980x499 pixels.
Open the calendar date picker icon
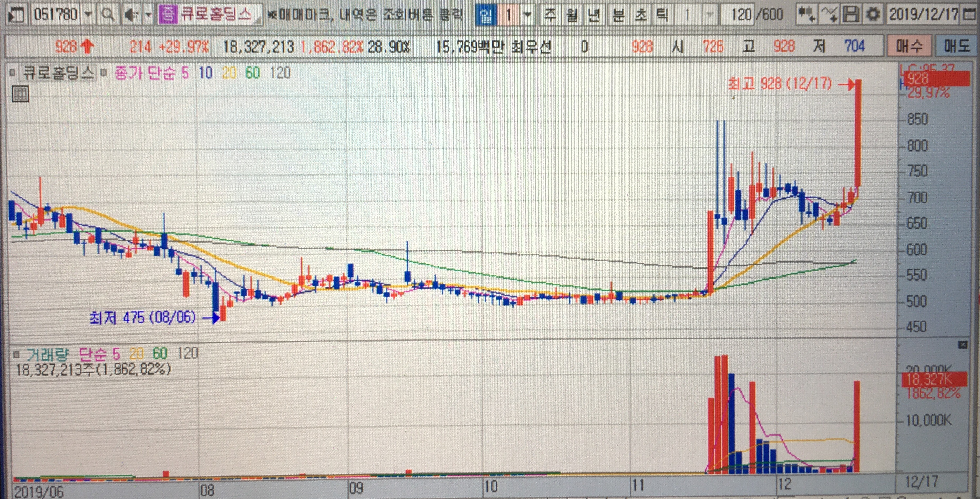pyautogui.click(x=969, y=15)
